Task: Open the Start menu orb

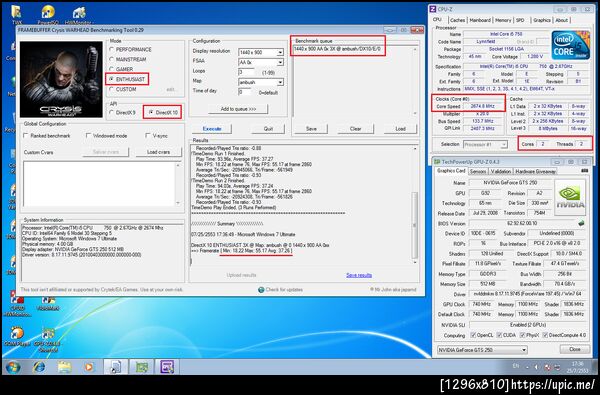Action: (13, 367)
